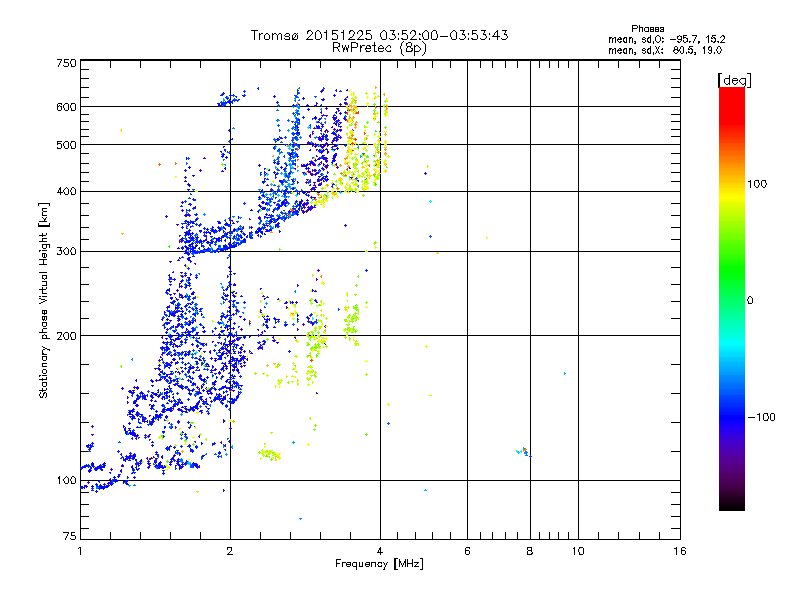Click the 'mean, sd,O: -95.7, 15.2' line
This screenshot has width=800, height=600.
tap(666, 39)
